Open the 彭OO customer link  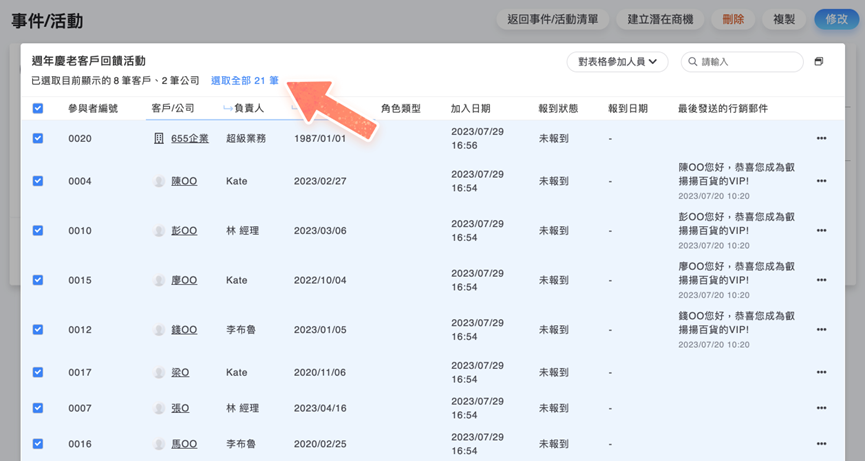pos(184,231)
